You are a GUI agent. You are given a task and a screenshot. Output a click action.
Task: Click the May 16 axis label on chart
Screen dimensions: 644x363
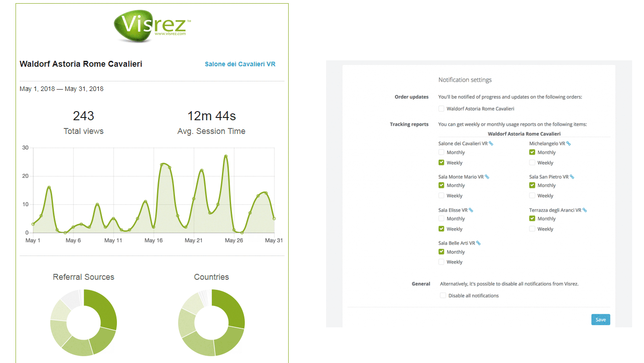153,240
